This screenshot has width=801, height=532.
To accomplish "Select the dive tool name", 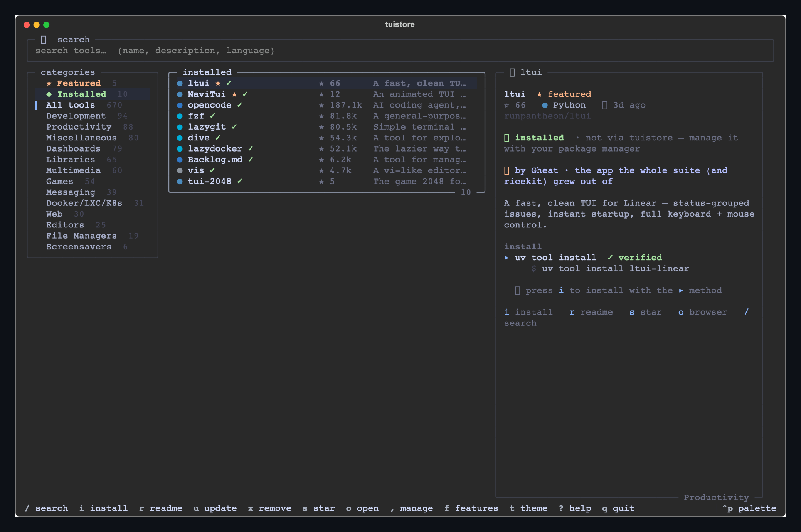I will tap(199, 138).
